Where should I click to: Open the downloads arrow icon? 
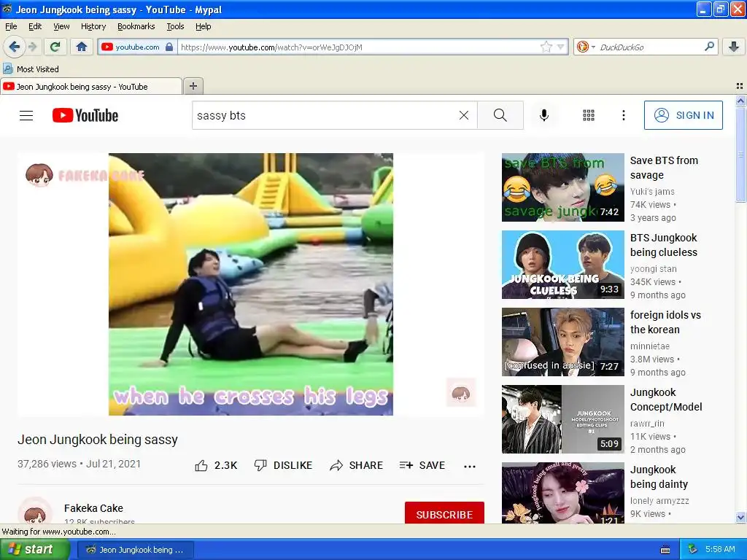[x=734, y=47]
